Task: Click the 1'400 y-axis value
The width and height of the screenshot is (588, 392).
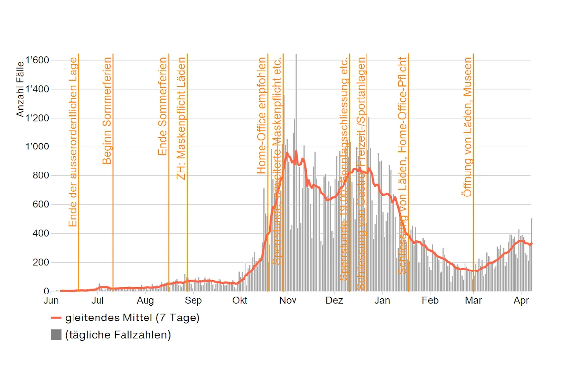Action: [x=37, y=89]
